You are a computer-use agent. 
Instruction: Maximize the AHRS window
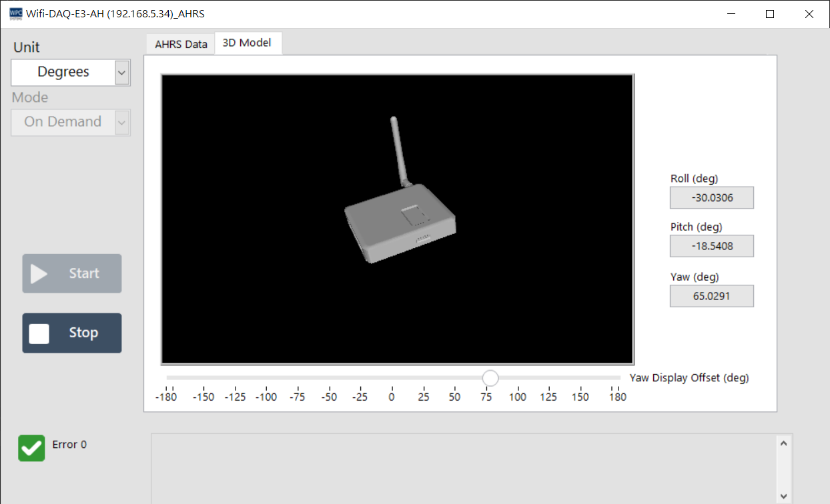tap(770, 14)
